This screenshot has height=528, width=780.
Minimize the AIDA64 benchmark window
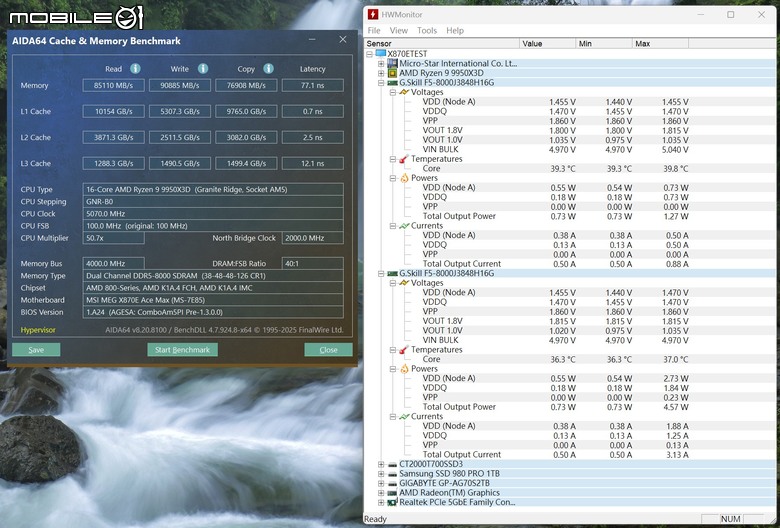pyautogui.click(x=312, y=39)
